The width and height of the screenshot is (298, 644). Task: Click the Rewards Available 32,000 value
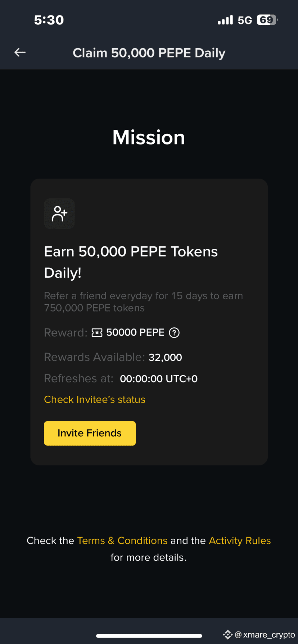tap(165, 357)
